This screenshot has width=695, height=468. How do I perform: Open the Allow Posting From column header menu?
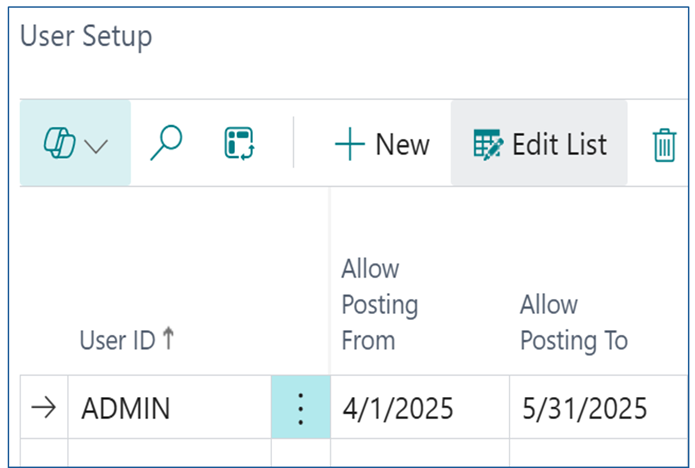click(x=379, y=305)
